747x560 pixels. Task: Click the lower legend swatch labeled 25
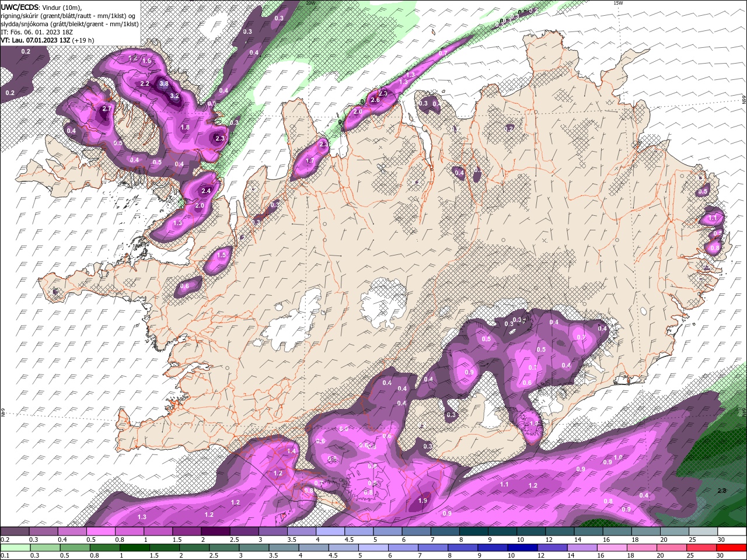pos(701,548)
